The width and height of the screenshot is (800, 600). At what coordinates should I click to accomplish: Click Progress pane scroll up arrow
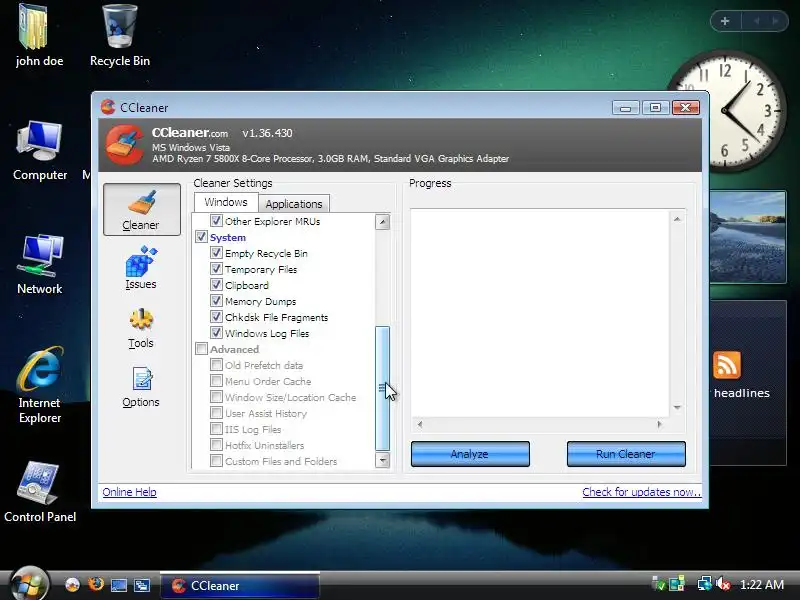677,219
